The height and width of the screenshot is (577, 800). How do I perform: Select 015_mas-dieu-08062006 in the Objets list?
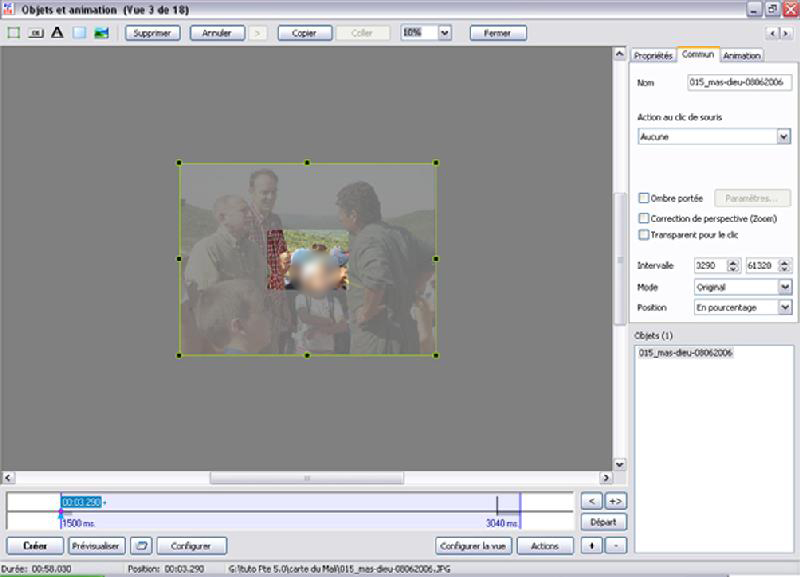tap(685, 353)
